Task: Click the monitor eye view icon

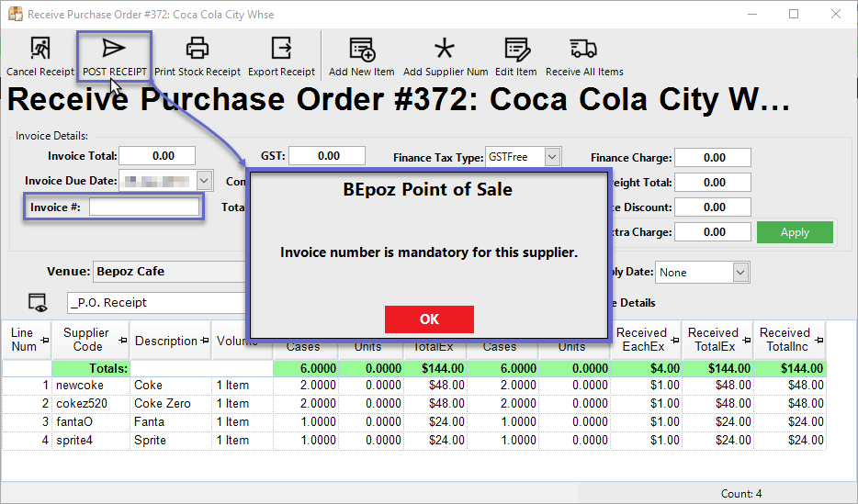Action: click(38, 302)
